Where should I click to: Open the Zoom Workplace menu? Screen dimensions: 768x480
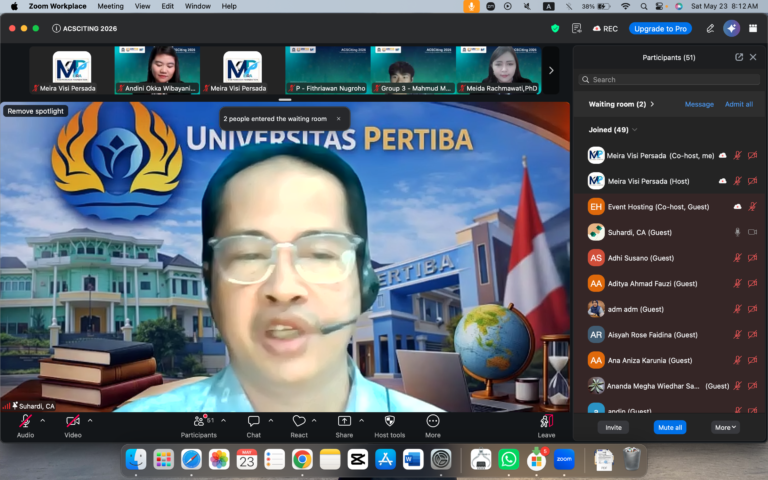click(57, 6)
